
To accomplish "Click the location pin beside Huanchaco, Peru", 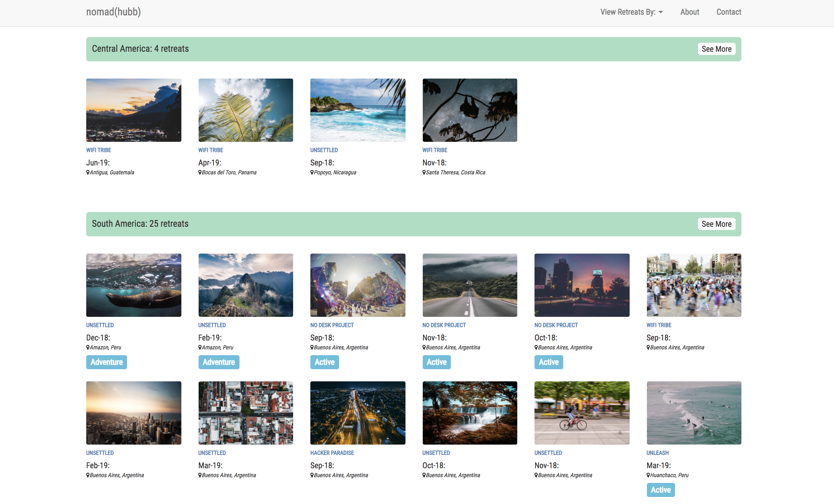I will click(x=648, y=475).
